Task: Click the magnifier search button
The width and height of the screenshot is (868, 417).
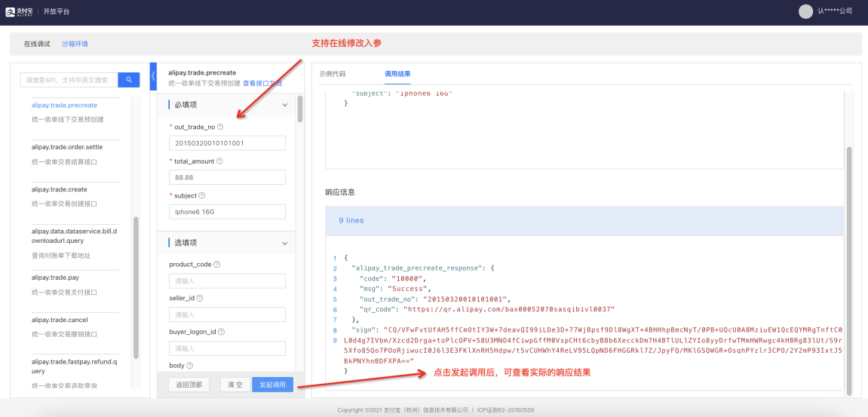Action: [x=129, y=80]
